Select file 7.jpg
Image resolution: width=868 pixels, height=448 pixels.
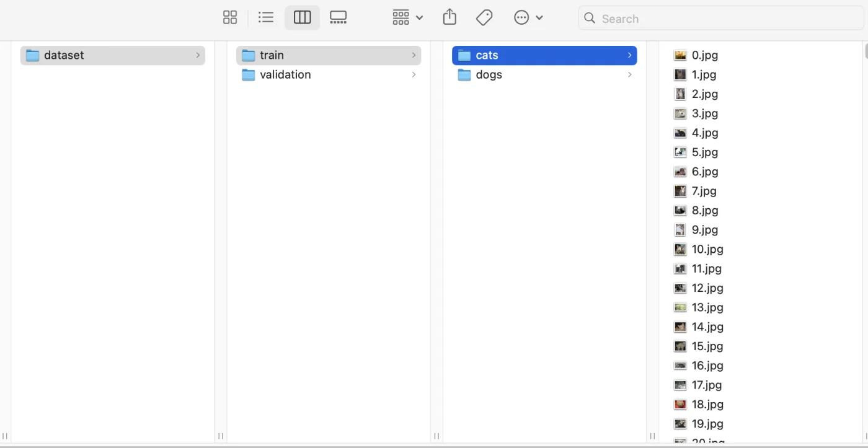704,191
